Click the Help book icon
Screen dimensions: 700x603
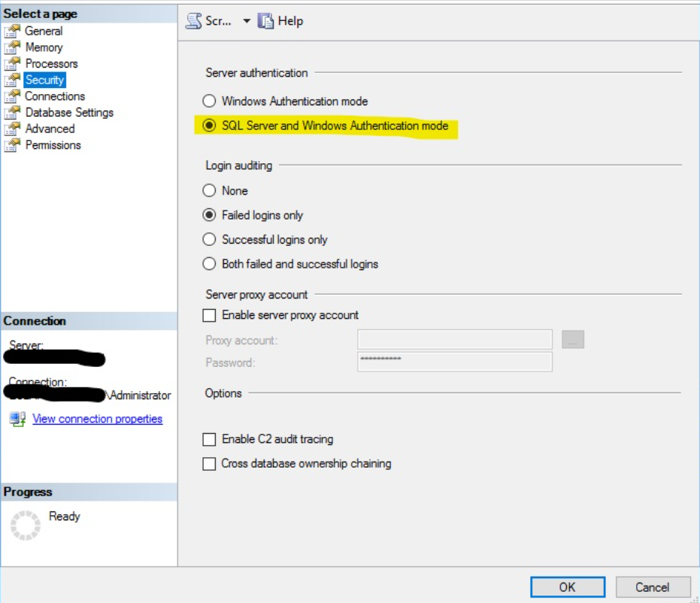(x=265, y=21)
